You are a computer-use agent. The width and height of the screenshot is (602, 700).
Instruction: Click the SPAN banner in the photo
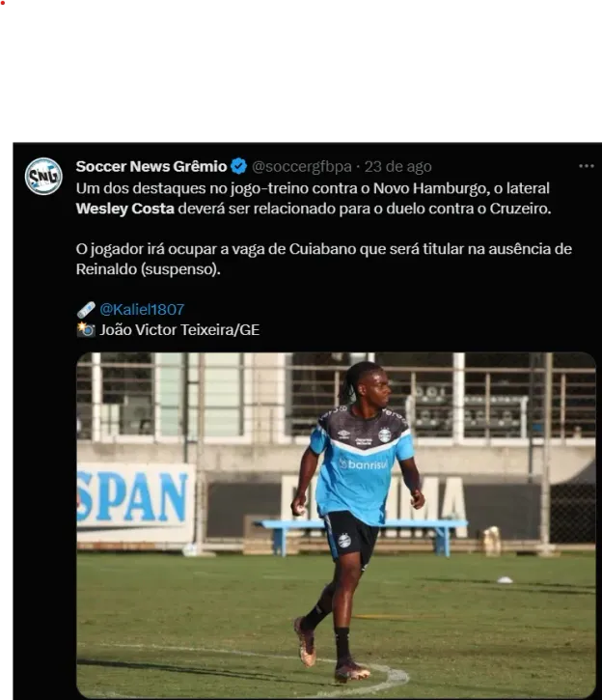136,504
